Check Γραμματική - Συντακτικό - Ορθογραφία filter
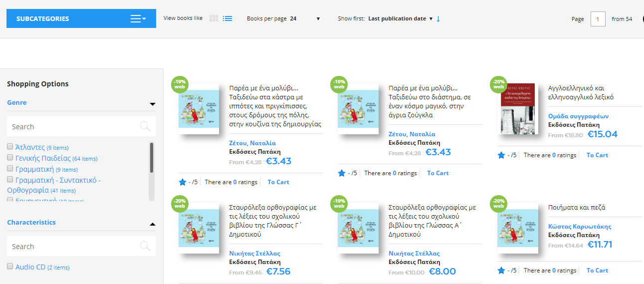The height and width of the screenshot is (284, 644). [x=10, y=179]
